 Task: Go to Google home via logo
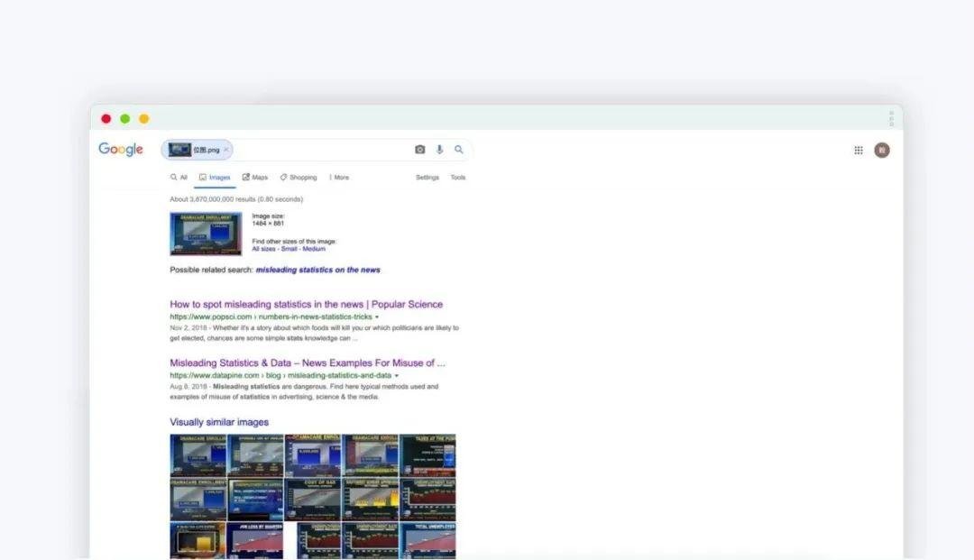pyautogui.click(x=121, y=149)
